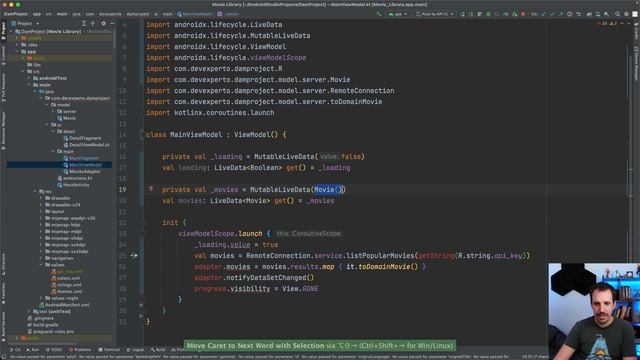Screen dimensions: 640x360
Task: Open the TODO tool window tab
Action: [x=53, y=350]
